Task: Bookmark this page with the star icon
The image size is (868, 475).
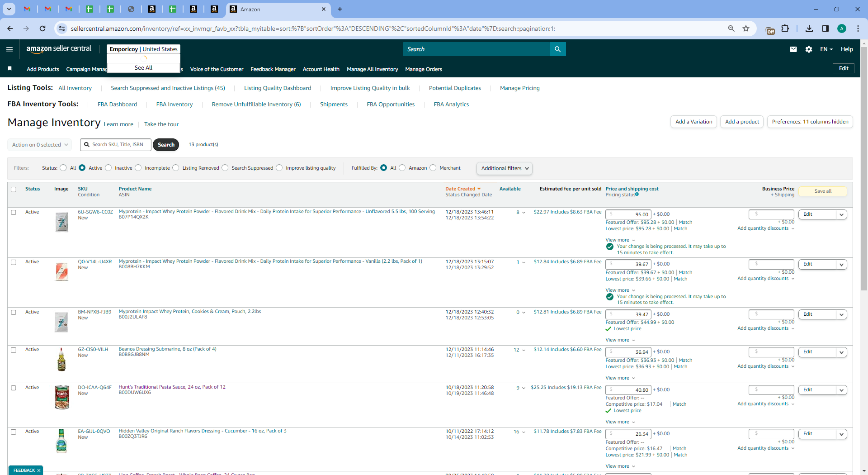Action: (x=746, y=28)
